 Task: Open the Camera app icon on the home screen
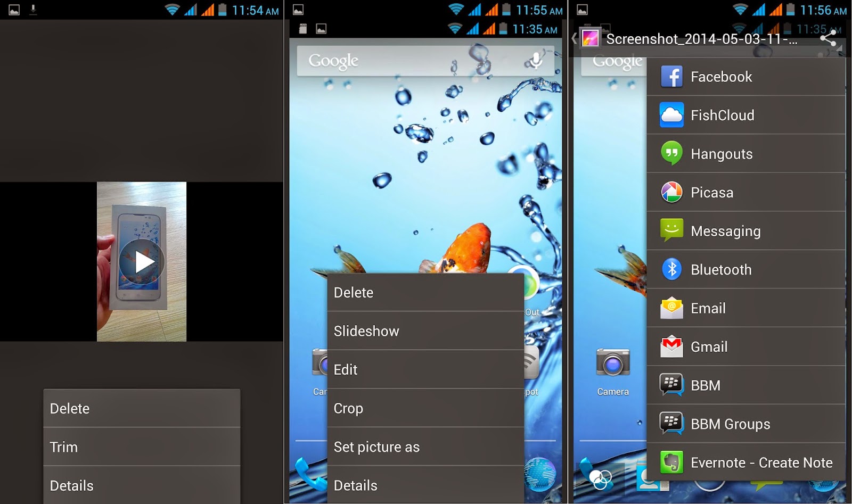[x=613, y=363]
